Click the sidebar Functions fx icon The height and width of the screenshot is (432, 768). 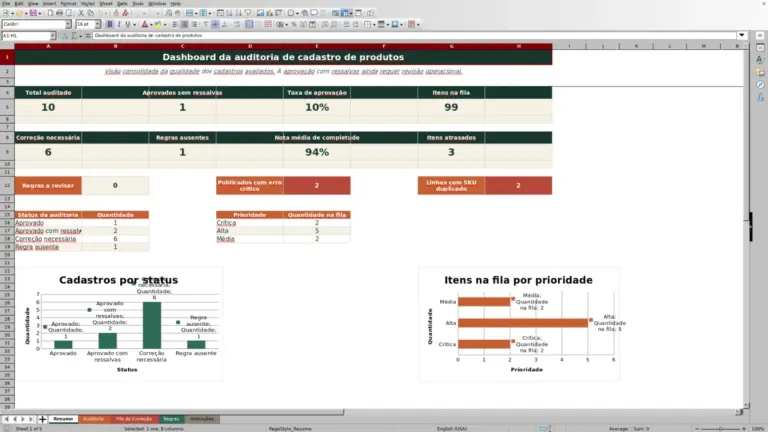(x=760, y=97)
